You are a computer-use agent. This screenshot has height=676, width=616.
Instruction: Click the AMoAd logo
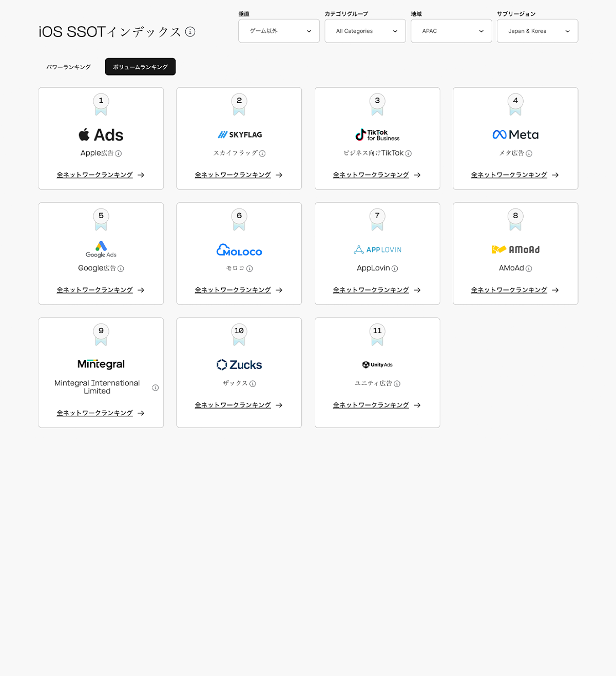click(515, 249)
